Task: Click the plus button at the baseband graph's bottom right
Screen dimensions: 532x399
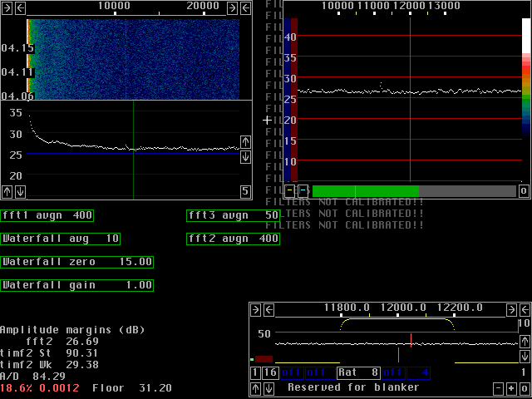Action: point(511,388)
